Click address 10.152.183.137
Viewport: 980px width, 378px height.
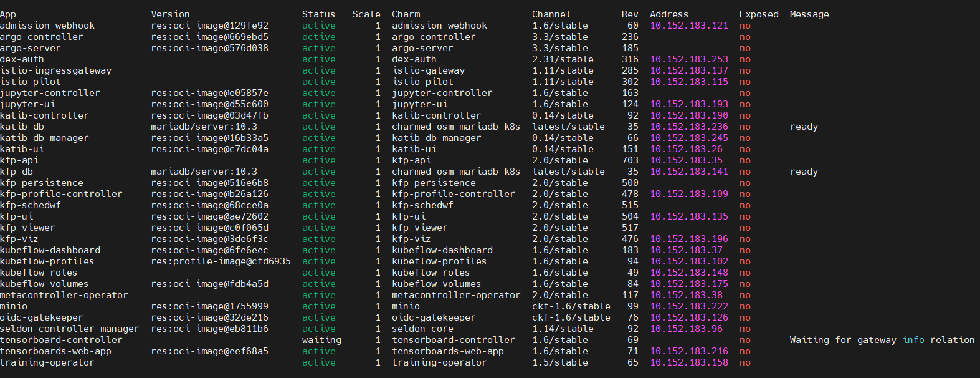click(689, 70)
